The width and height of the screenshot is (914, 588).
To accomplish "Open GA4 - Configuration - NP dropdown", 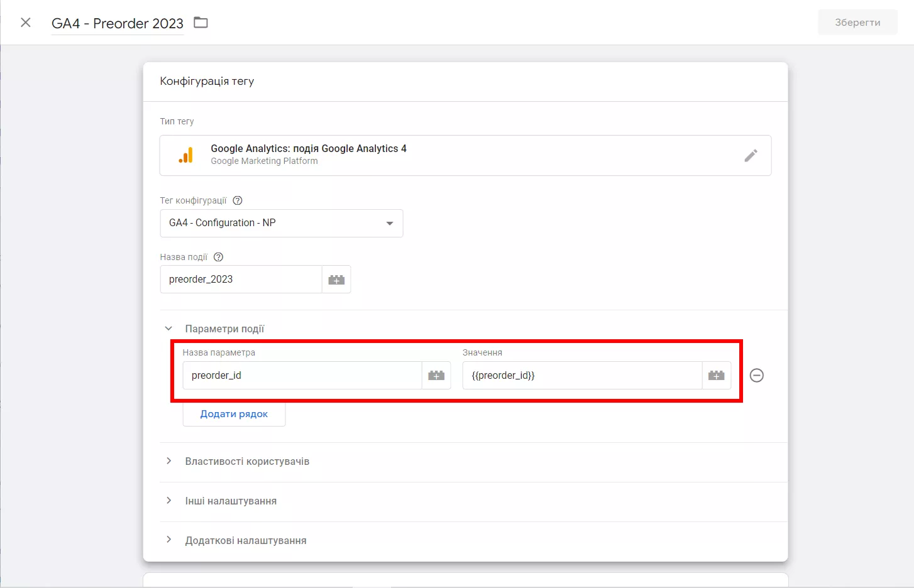I will pyautogui.click(x=282, y=223).
